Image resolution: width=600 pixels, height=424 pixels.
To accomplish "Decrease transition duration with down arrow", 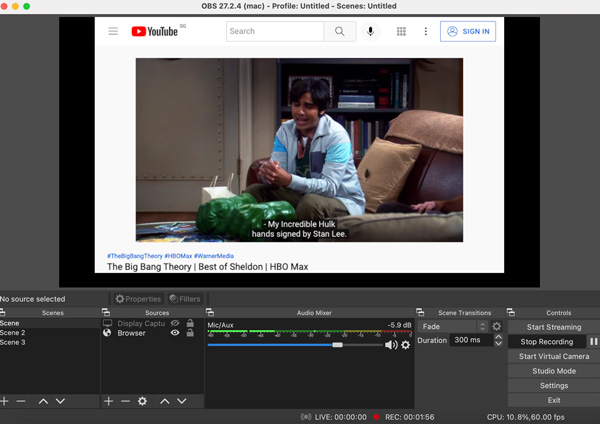I will click(x=498, y=343).
